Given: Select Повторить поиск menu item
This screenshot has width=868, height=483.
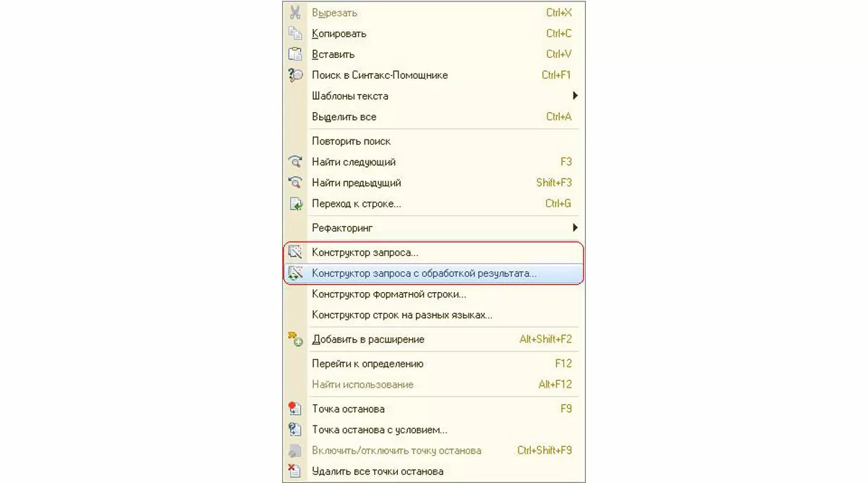Looking at the screenshot, I should tap(352, 141).
